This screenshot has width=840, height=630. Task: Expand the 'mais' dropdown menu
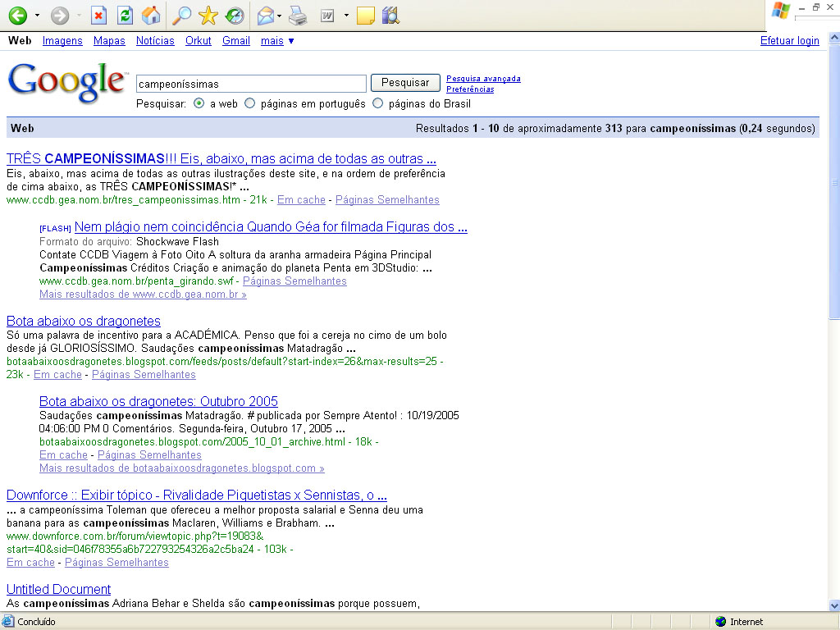click(x=277, y=41)
